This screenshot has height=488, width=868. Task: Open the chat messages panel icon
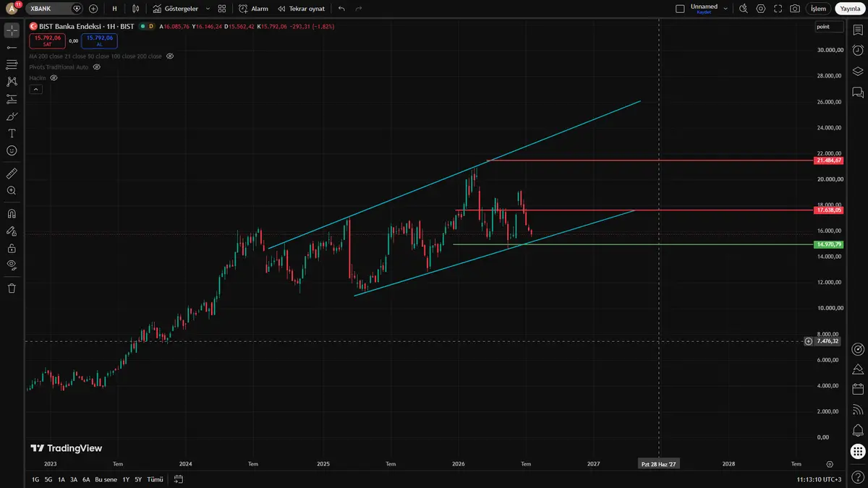858,93
